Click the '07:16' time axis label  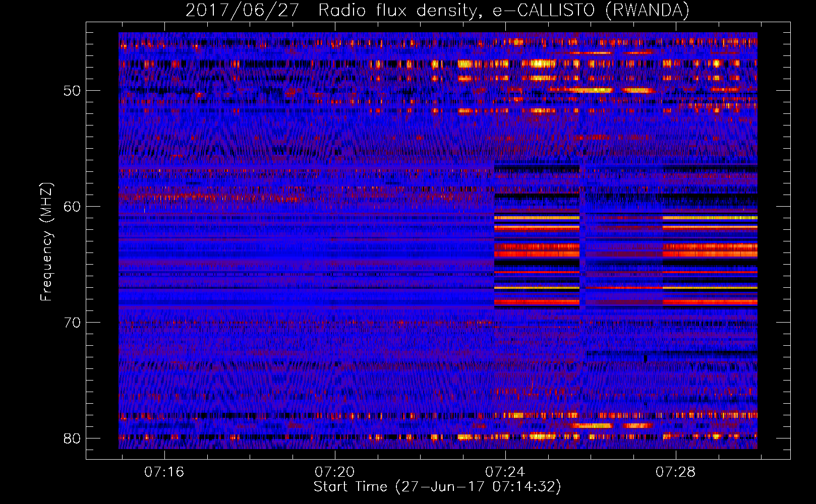tap(164, 472)
